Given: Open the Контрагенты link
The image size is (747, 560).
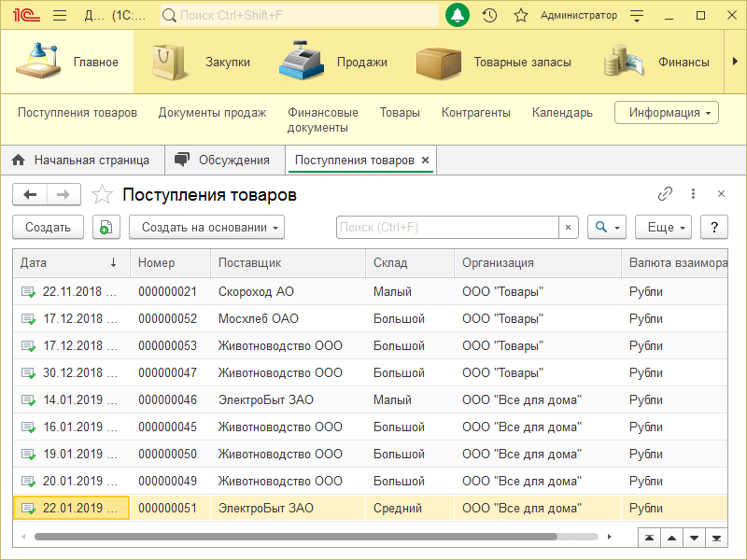Looking at the screenshot, I should (475, 113).
